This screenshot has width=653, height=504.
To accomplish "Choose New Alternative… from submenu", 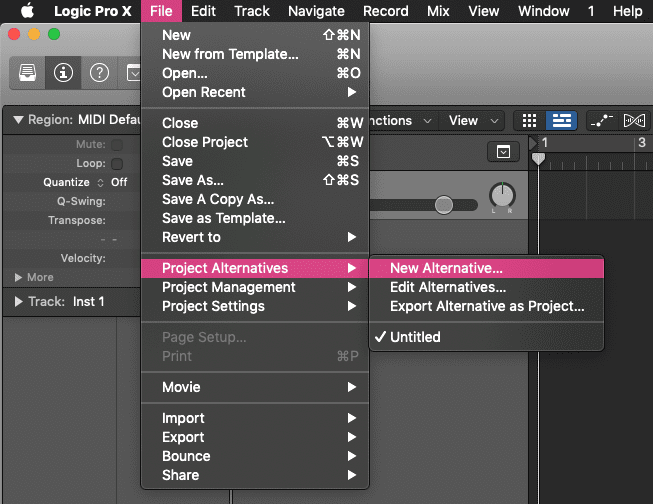I will coord(446,268).
